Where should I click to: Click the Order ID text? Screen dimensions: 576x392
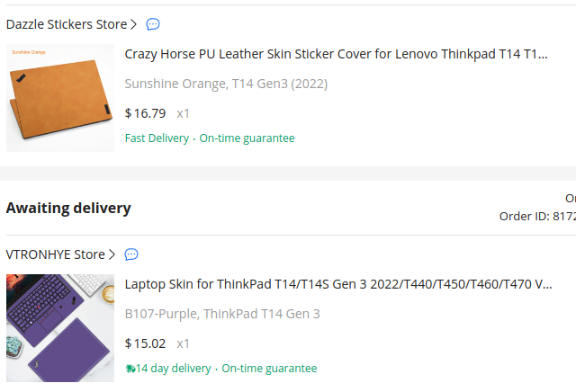(537, 216)
